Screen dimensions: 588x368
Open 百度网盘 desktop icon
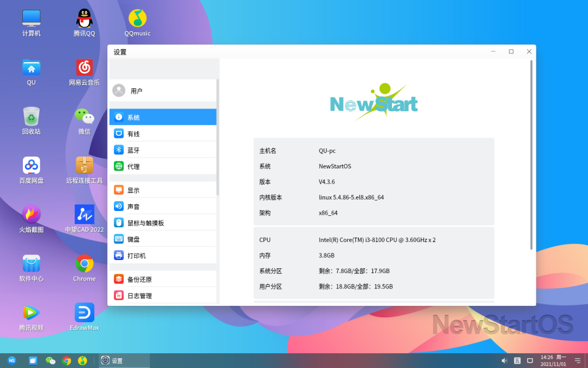(31, 170)
